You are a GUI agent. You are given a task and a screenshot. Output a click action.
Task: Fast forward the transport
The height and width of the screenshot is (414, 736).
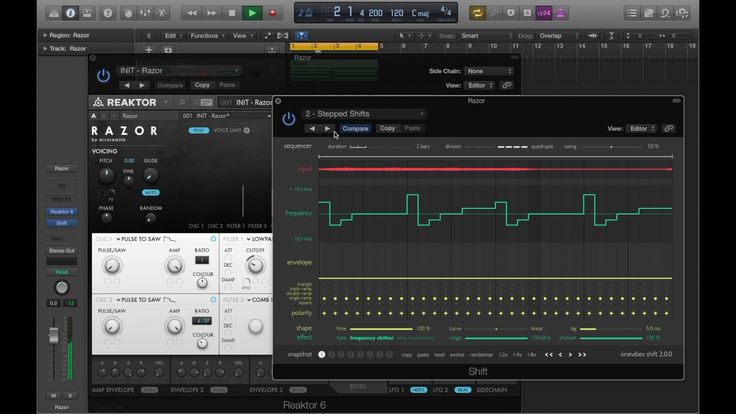point(212,13)
